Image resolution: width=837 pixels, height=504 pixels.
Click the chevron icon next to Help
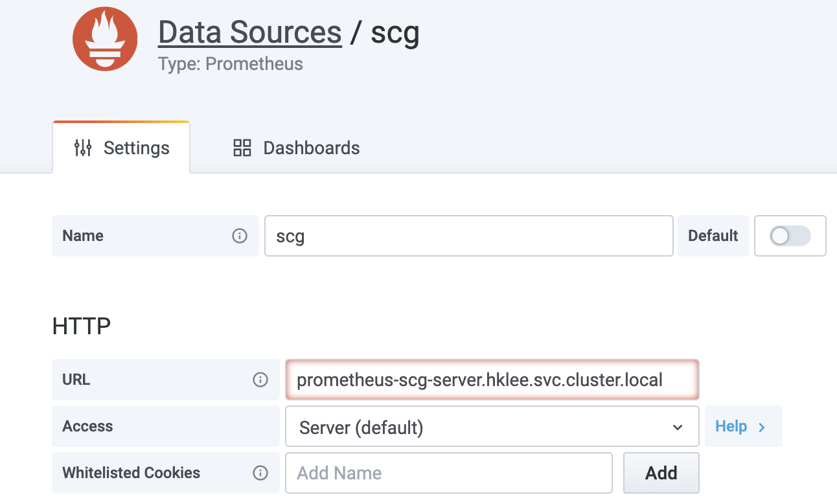(x=762, y=427)
